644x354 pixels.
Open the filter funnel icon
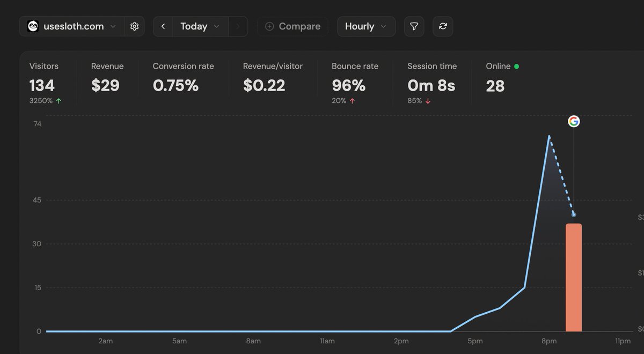[x=414, y=26]
